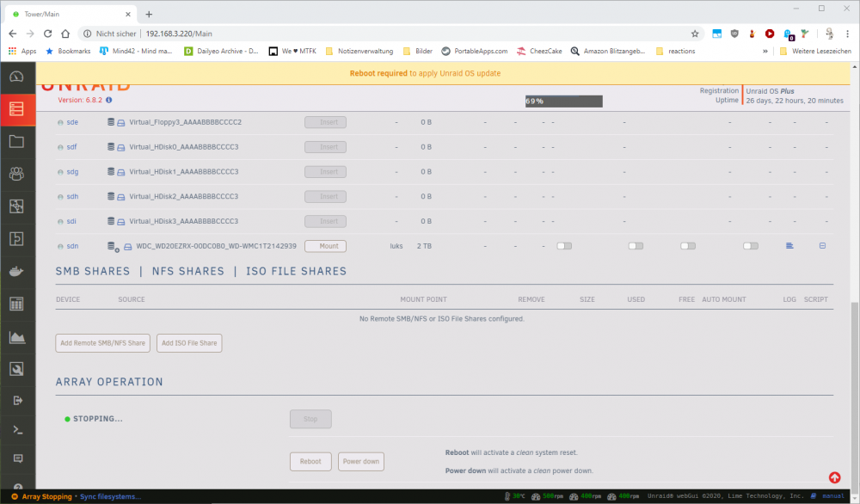The width and height of the screenshot is (860, 504).
Task: Click the version info icon next to 6.8.2
Action: [x=108, y=100]
